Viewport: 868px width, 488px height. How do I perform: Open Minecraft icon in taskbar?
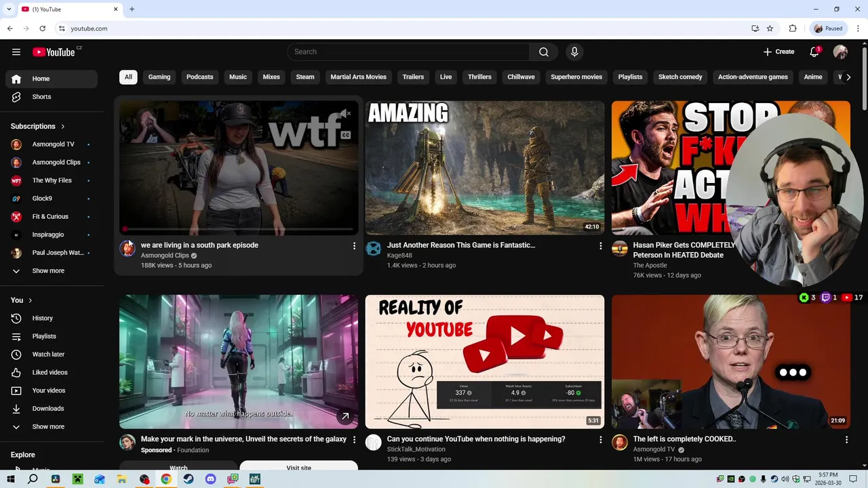point(77,479)
